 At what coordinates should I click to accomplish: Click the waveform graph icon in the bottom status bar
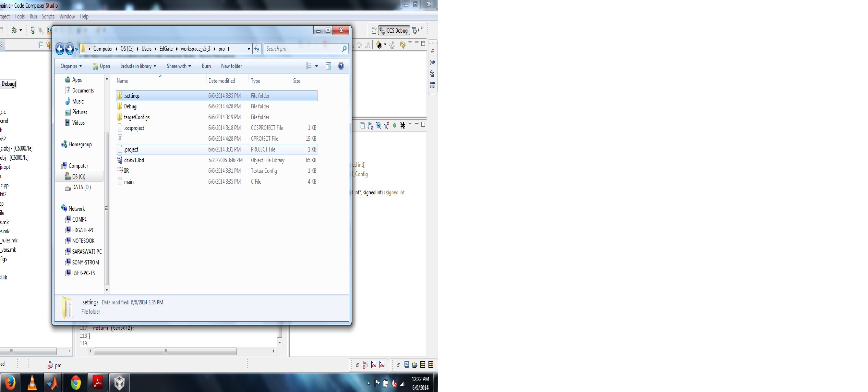coord(374,365)
